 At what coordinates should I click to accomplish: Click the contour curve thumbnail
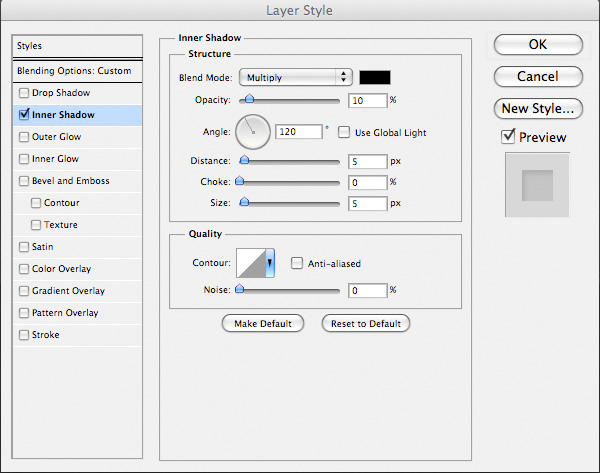[251, 263]
